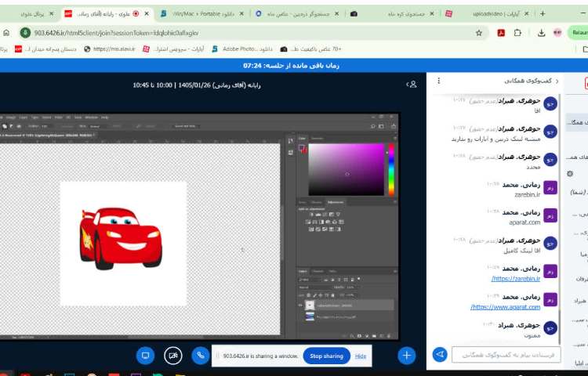Click the browser home button
Screen dimensions: 588x376
point(6,33)
